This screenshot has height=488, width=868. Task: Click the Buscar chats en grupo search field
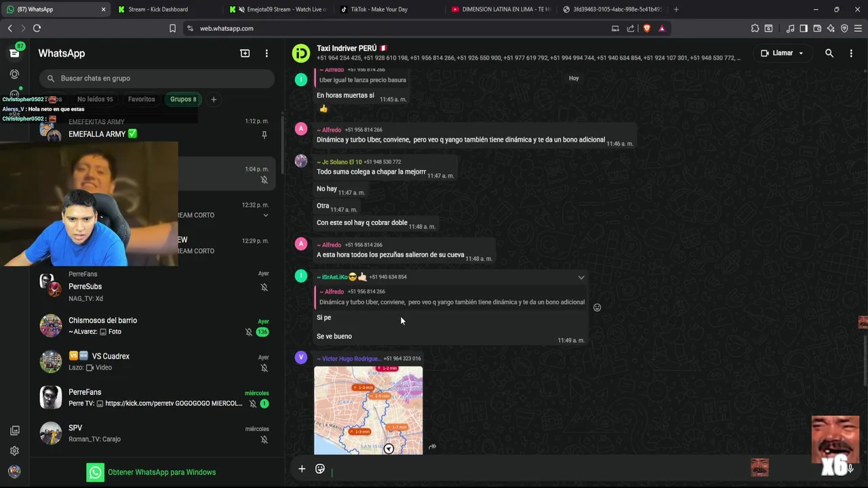157,78
